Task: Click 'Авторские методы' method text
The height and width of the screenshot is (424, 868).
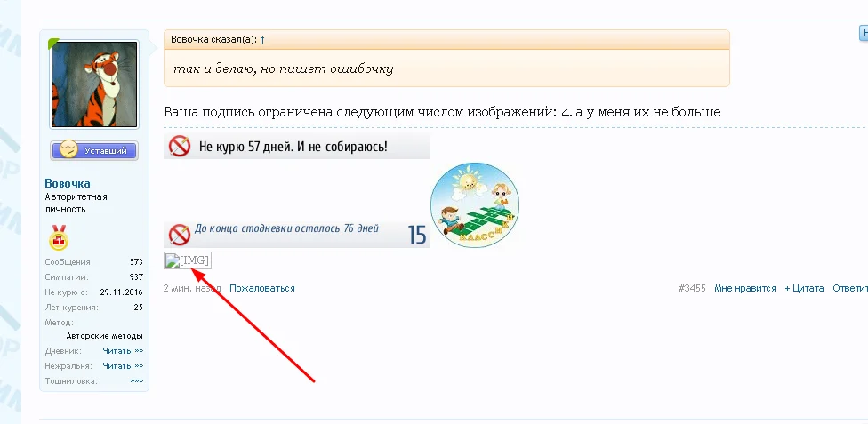Action: pyautogui.click(x=105, y=336)
